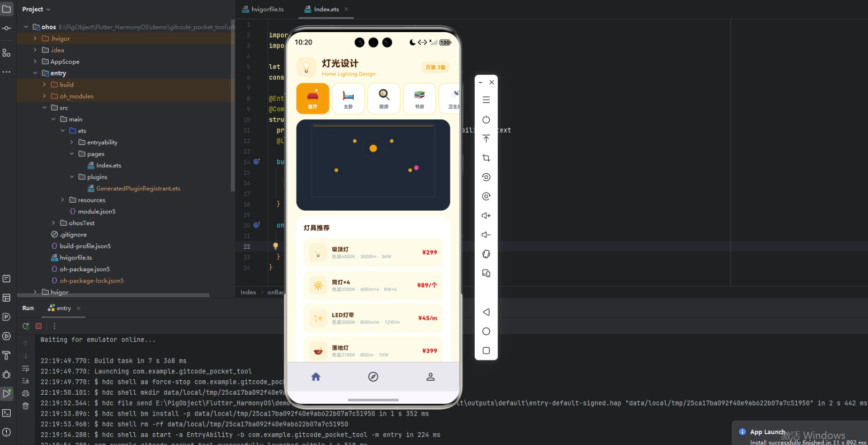Click the Index breadcrumb in editor footer
The width and height of the screenshot is (868, 445).
248,292
